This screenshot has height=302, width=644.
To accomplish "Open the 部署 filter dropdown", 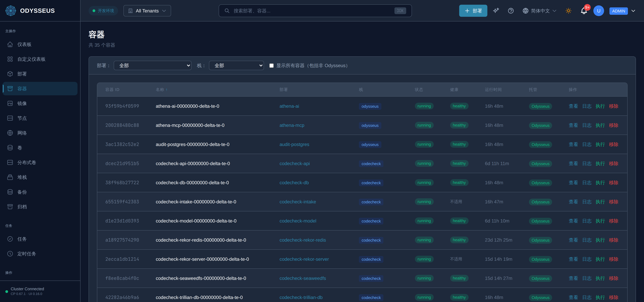I will click(152, 65).
